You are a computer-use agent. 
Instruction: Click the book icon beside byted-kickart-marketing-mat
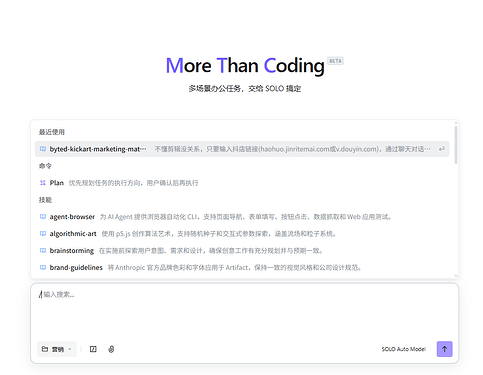tap(43, 149)
